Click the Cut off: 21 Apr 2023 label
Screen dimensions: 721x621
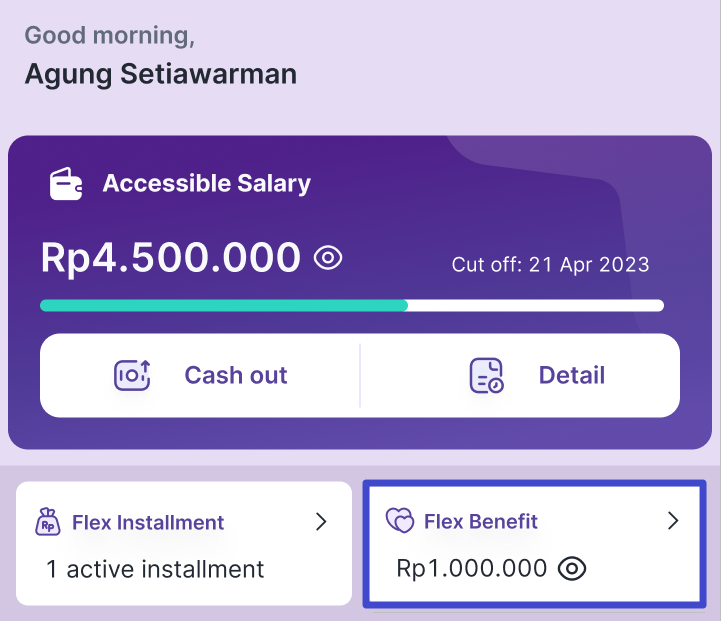[x=550, y=265]
